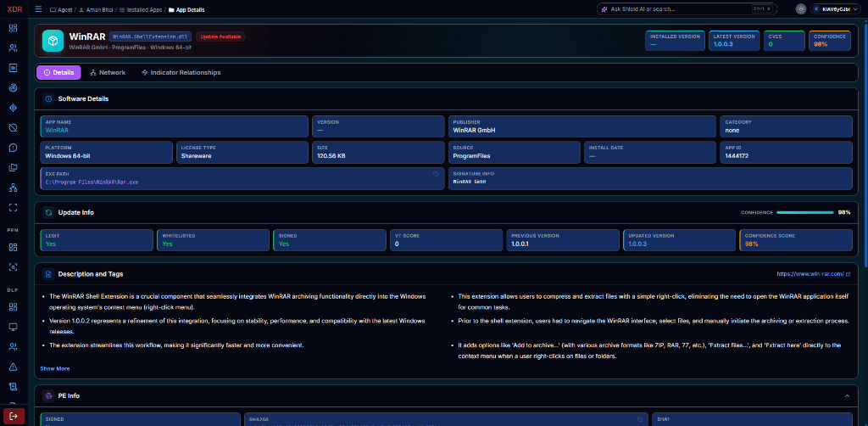Click the Description and Tags document icon
868x426 pixels.
click(48, 273)
